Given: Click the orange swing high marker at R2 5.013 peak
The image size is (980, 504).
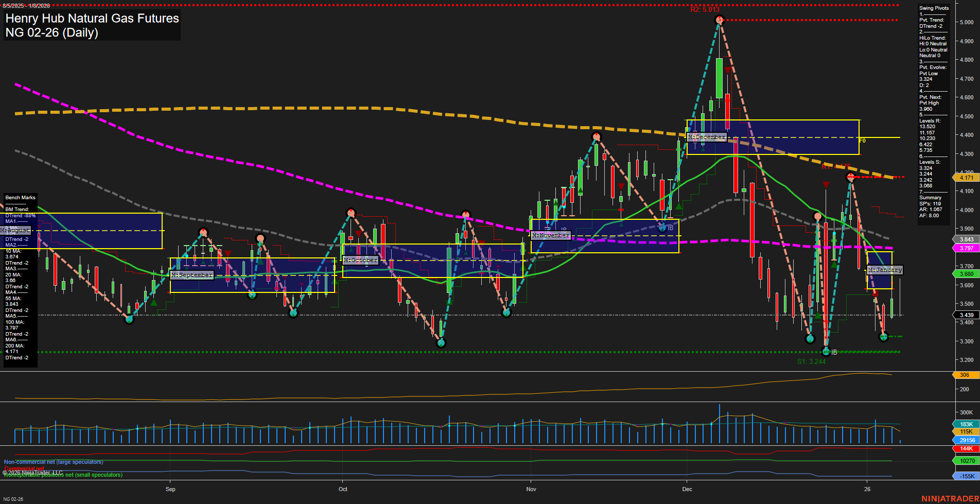Looking at the screenshot, I should click(x=720, y=21).
